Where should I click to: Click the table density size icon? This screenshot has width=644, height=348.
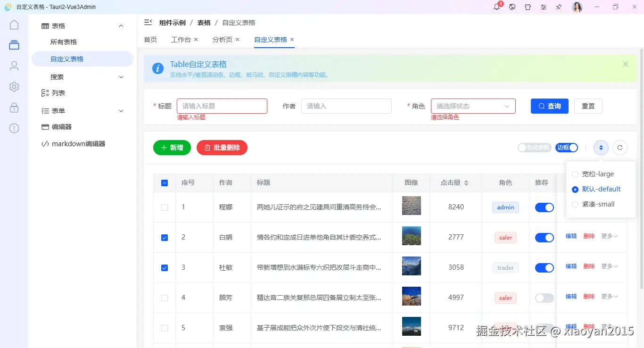(601, 148)
